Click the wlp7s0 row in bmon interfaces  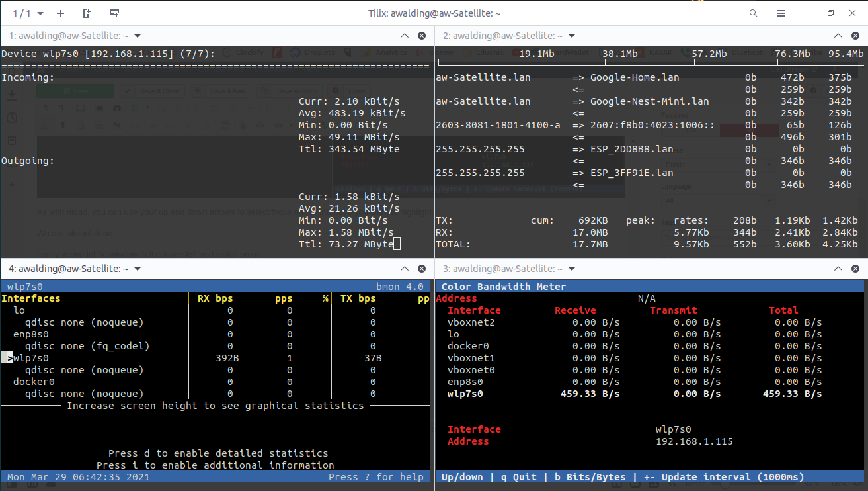coord(31,358)
